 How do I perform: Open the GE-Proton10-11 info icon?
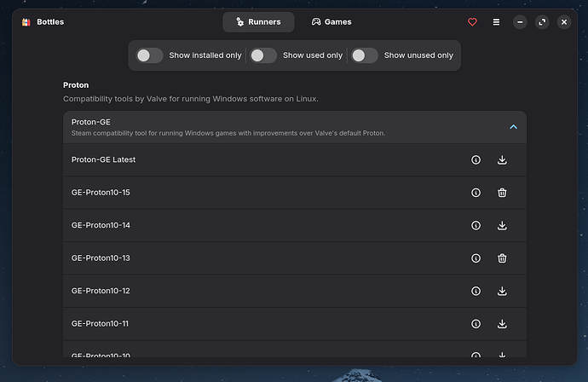tap(476, 323)
